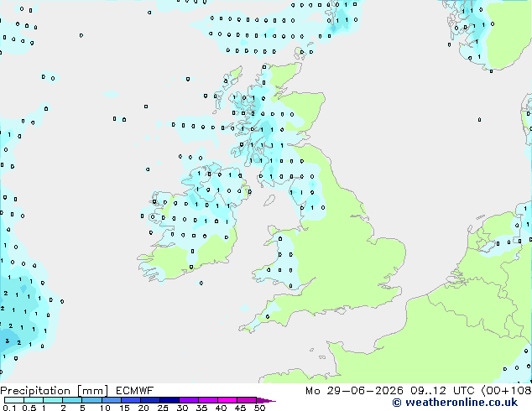Select the legend swatch between 2 and 5
The height and width of the screenshot is (411, 532).
point(72,400)
